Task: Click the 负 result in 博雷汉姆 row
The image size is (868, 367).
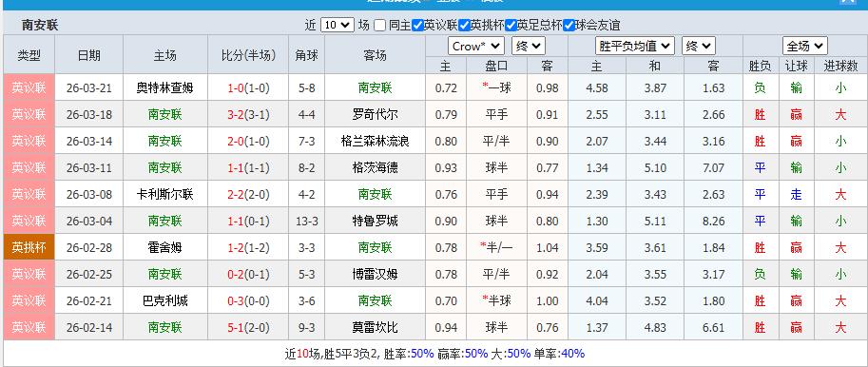Action: [x=760, y=274]
